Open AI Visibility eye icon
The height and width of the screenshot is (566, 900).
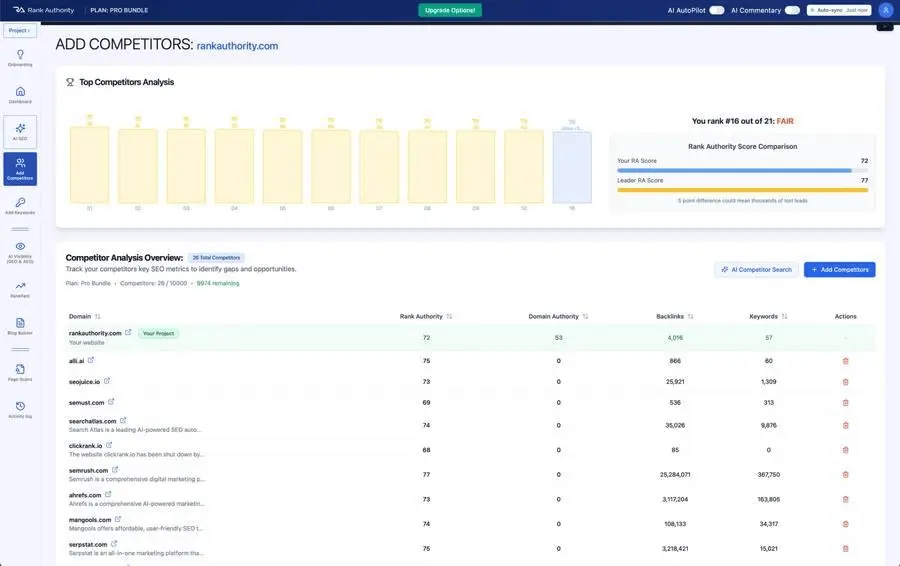[20, 246]
